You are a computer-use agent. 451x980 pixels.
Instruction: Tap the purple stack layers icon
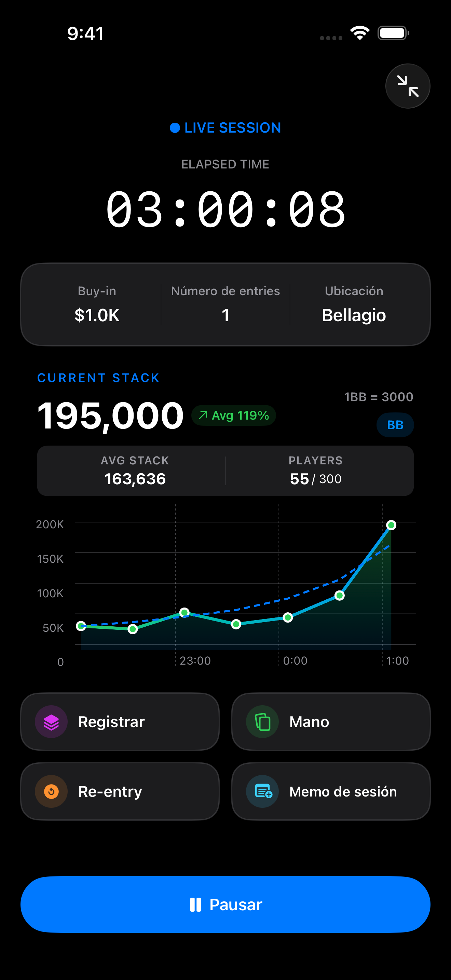coord(51,722)
